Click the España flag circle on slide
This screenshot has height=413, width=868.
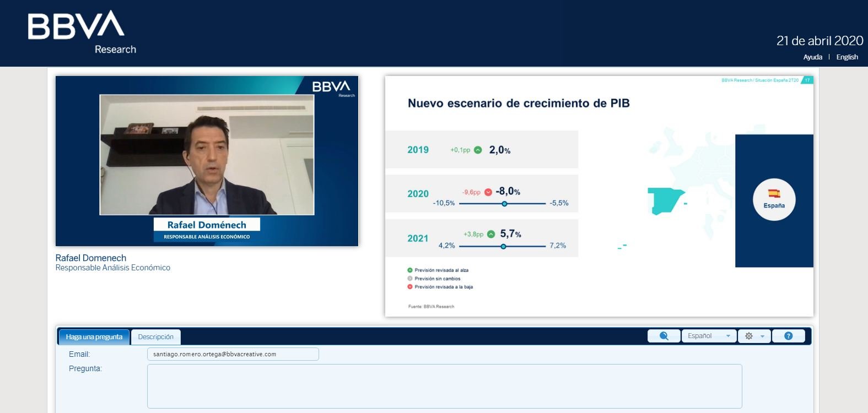pyautogui.click(x=774, y=199)
